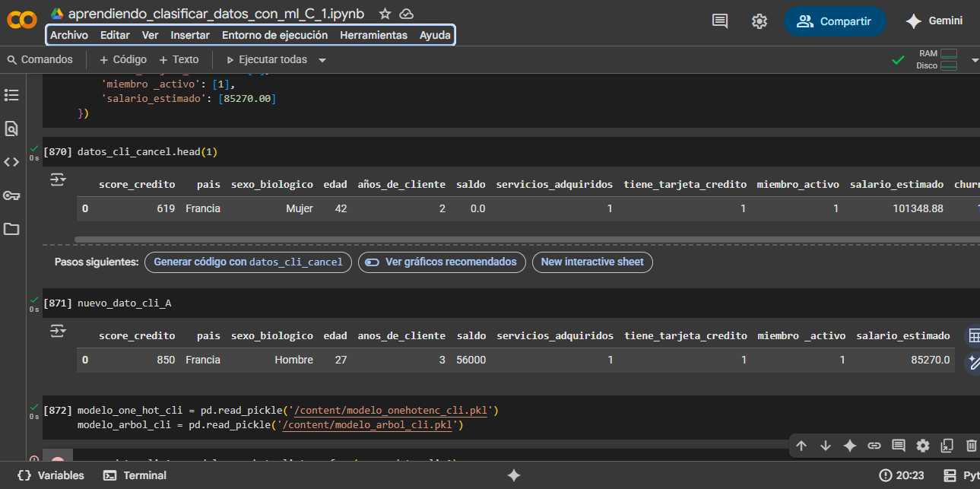Convert nuevo_dato_cli_A output to interactive table
Viewport: 980px width, 489px height.
(x=973, y=336)
